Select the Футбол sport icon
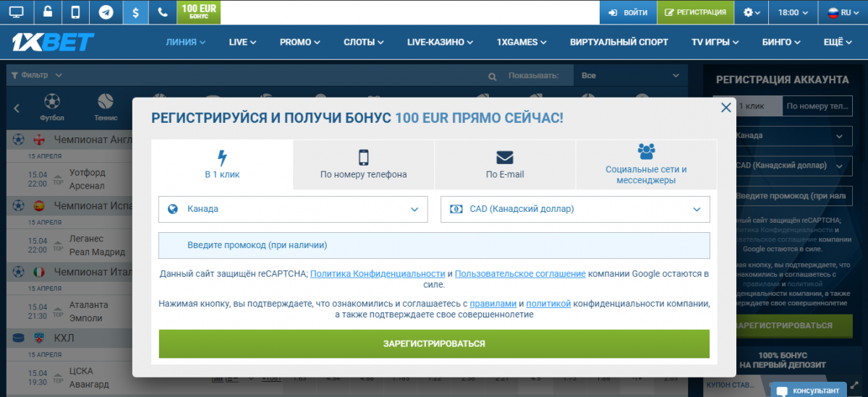The image size is (868, 397). click(52, 107)
